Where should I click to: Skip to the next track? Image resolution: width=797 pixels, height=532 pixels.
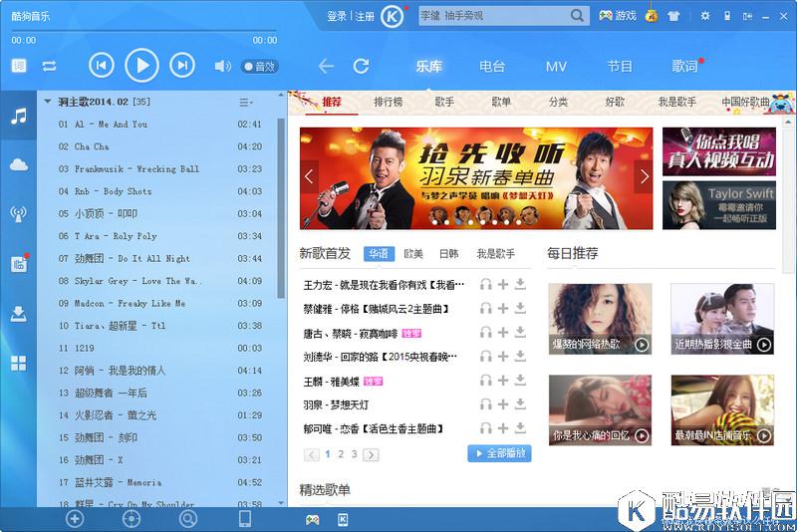coord(182,65)
